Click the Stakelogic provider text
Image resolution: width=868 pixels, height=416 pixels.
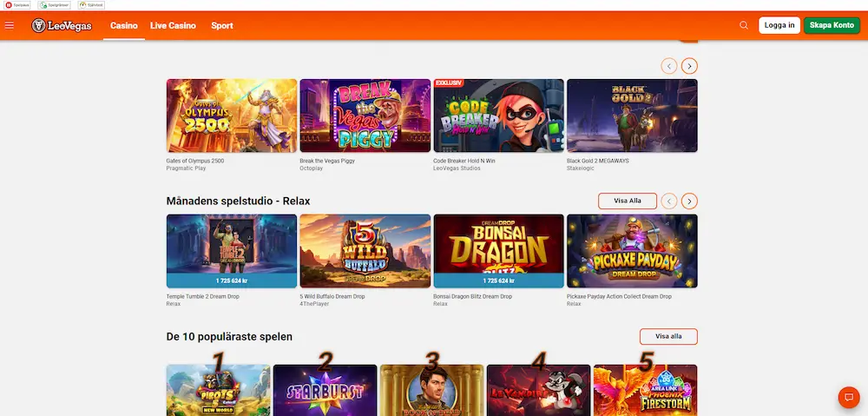pyautogui.click(x=580, y=168)
